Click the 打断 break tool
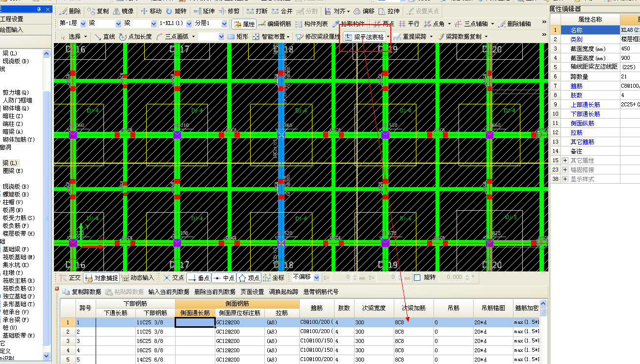Viewport: 640px width, 364px height. click(256, 11)
